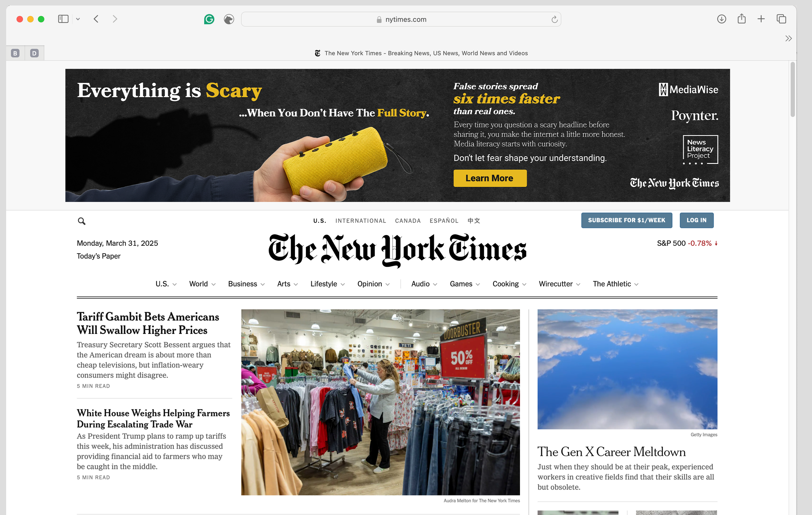Go back with the back arrow
This screenshot has height=515, width=812.
click(x=96, y=19)
